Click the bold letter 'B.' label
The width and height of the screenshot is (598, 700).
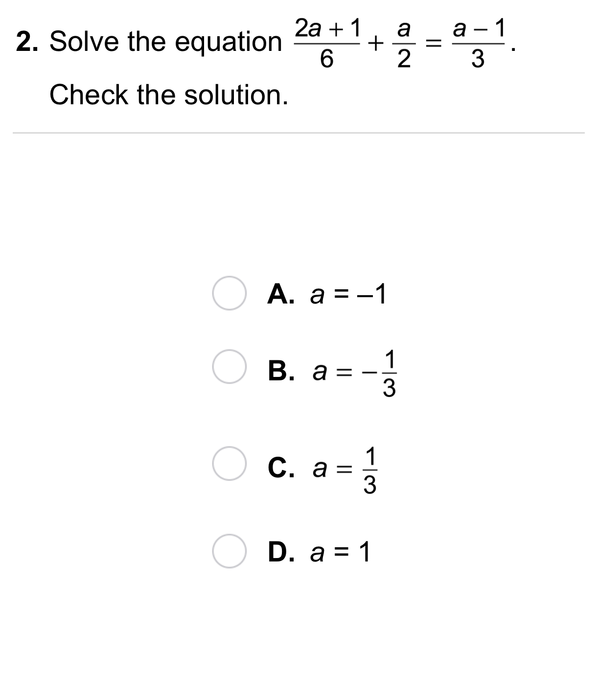(282, 372)
